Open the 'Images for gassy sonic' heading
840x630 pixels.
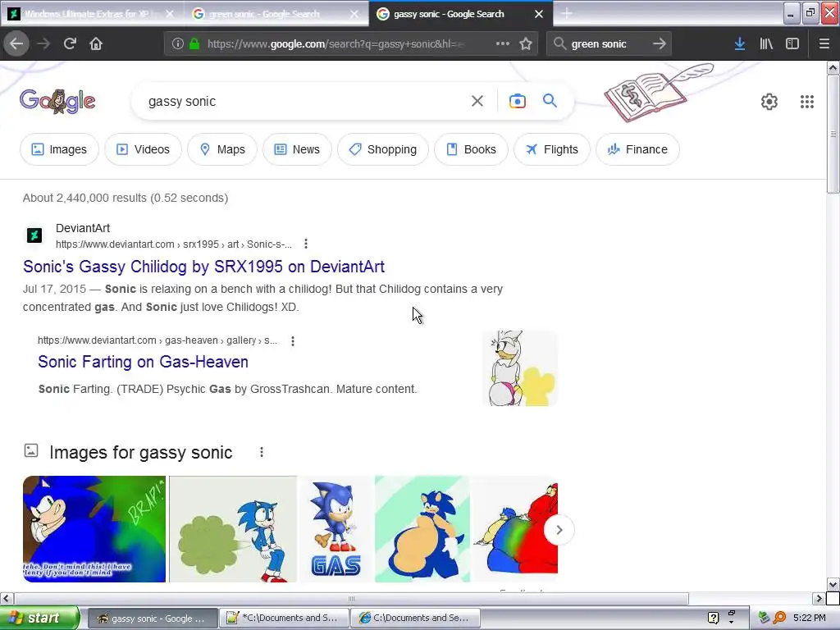[x=141, y=452]
